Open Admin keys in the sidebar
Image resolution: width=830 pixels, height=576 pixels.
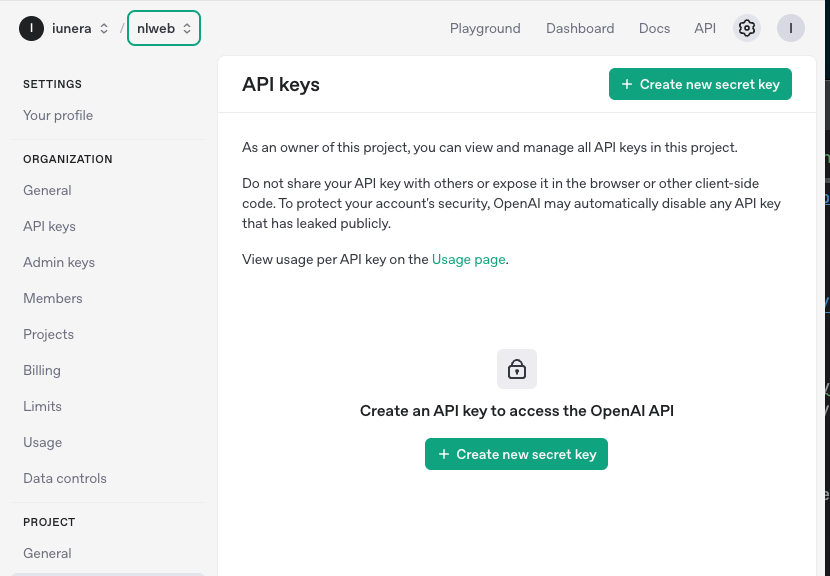(x=59, y=263)
